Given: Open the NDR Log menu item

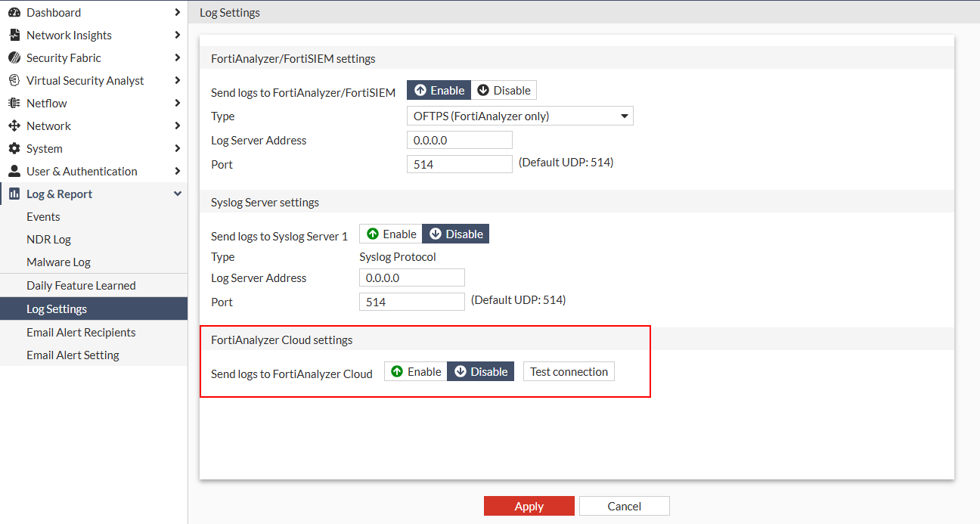Looking at the screenshot, I should pos(94,239).
